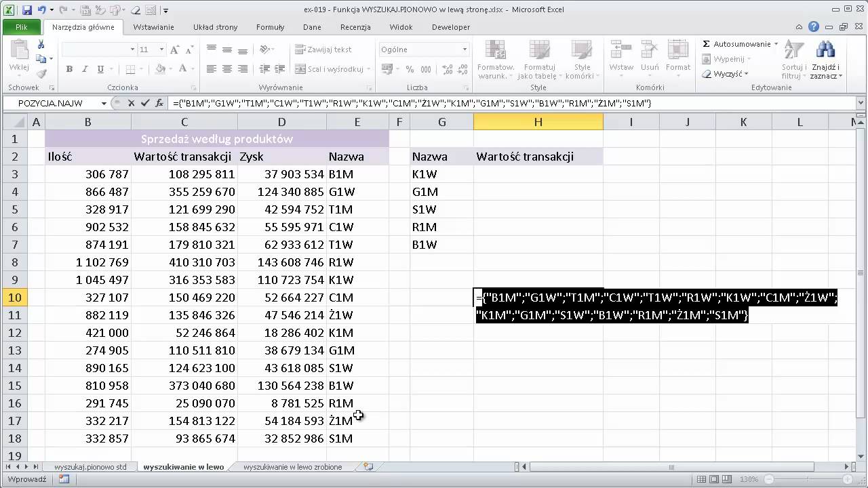Decrease font size
Image resolution: width=868 pixels, height=488 pixels.
click(189, 49)
